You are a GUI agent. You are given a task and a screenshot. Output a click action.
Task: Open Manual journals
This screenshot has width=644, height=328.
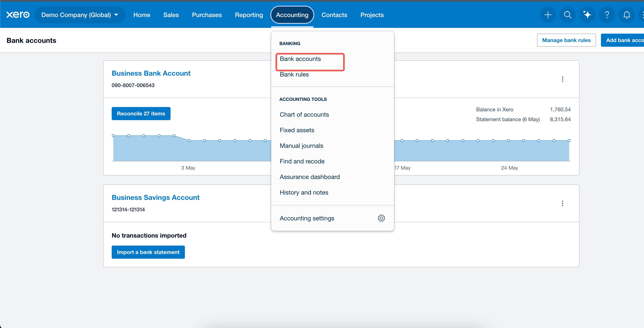pos(301,146)
